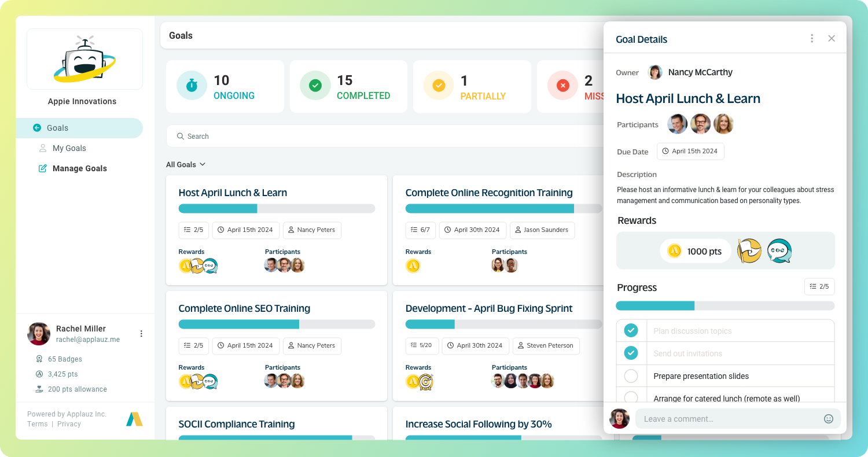This screenshot has height=457, width=868.
Task: Open the Terms link
Action: (37, 424)
